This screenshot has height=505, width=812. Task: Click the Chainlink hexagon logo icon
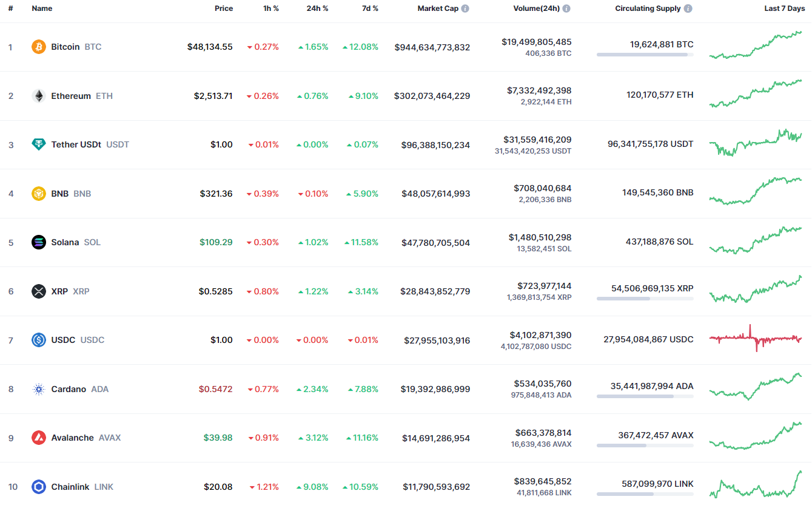[x=39, y=487]
